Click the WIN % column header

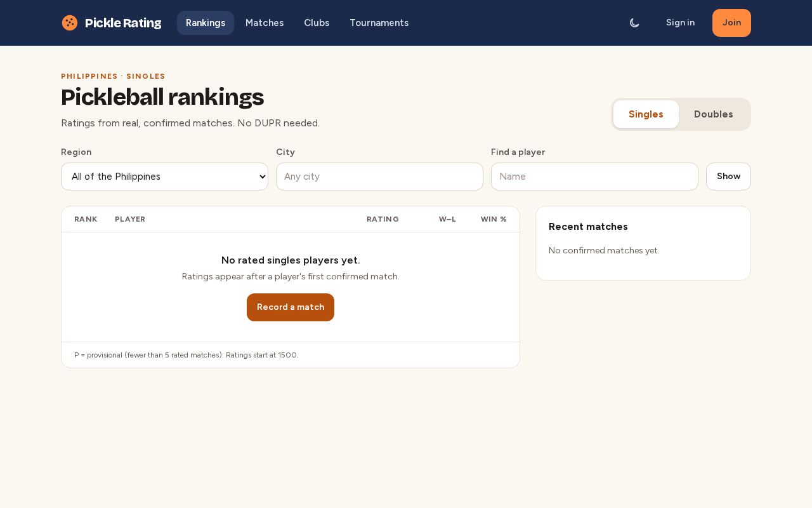(x=494, y=219)
